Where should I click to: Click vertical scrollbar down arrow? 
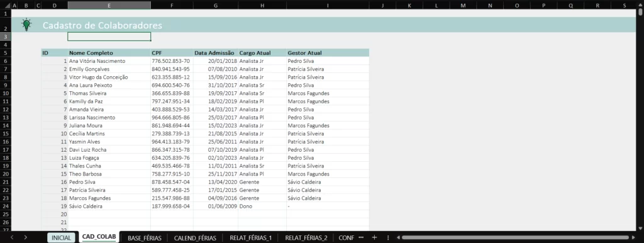[640, 228]
